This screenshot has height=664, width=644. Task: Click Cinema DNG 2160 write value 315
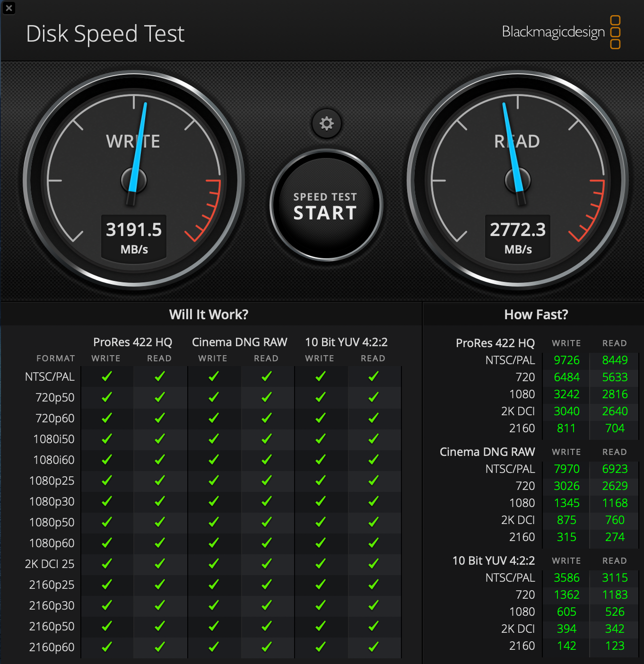click(566, 537)
